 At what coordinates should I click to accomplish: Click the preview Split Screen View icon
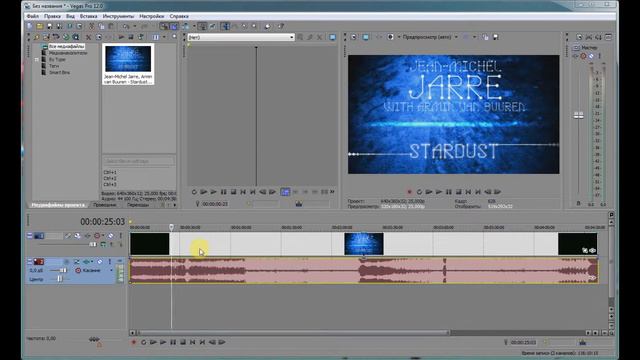391,37
